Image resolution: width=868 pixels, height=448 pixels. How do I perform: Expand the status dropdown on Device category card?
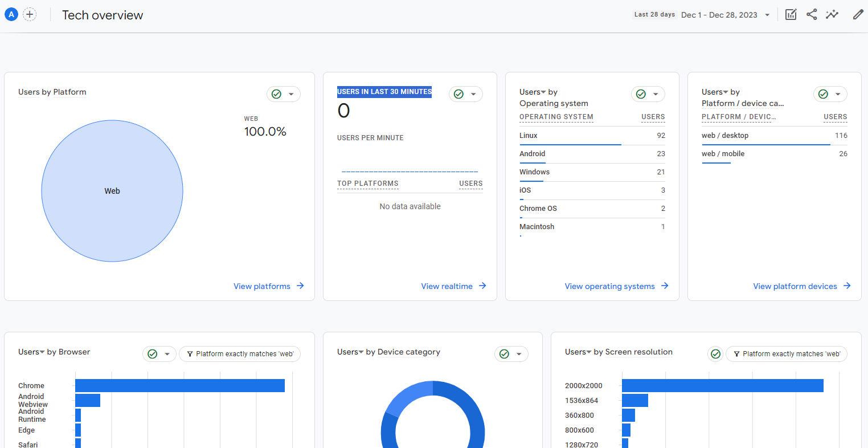(x=519, y=354)
